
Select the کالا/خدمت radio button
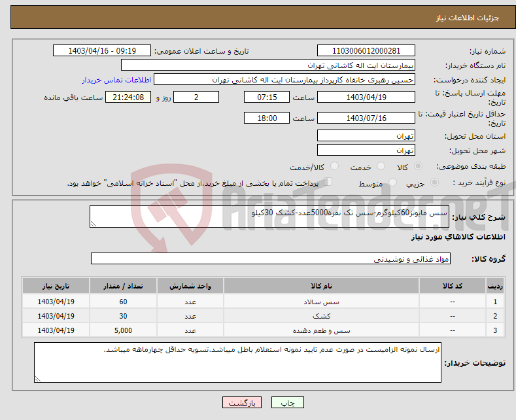click(x=334, y=166)
